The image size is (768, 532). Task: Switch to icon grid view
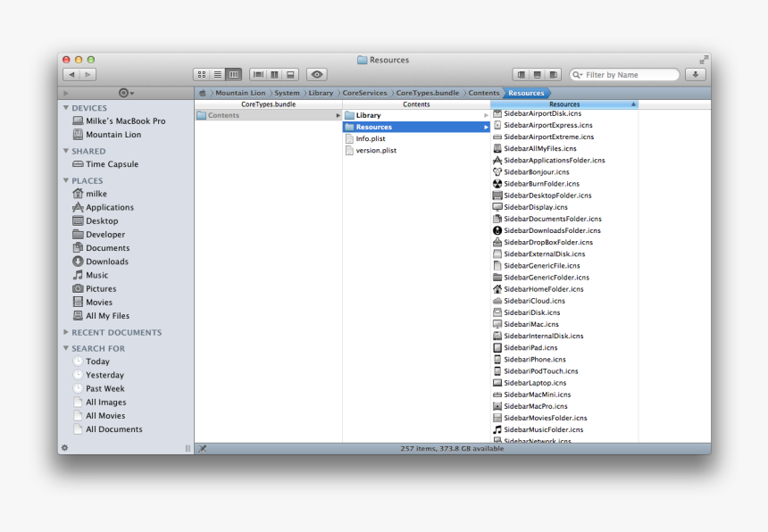pyautogui.click(x=201, y=74)
